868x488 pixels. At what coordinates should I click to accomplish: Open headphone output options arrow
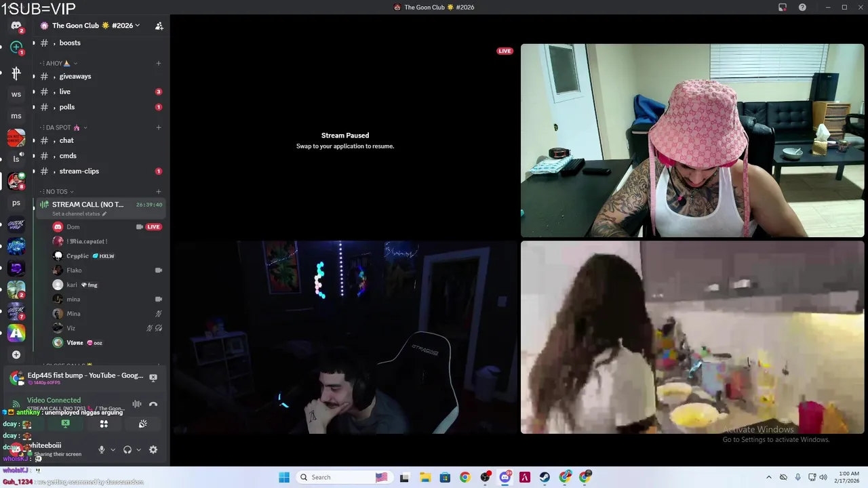pos(138,449)
